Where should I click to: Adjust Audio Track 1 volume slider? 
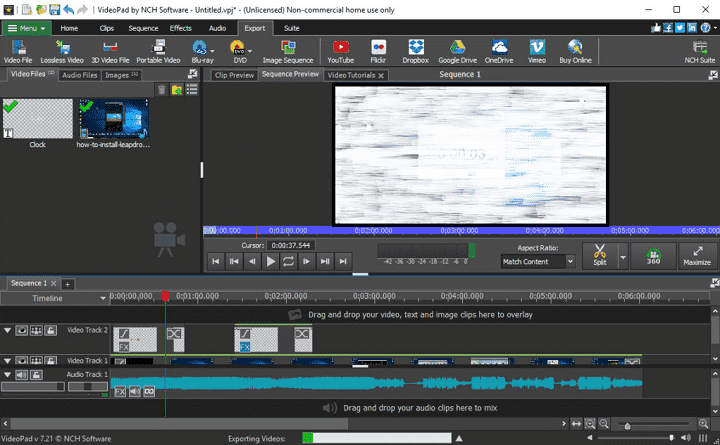point(33,387)
